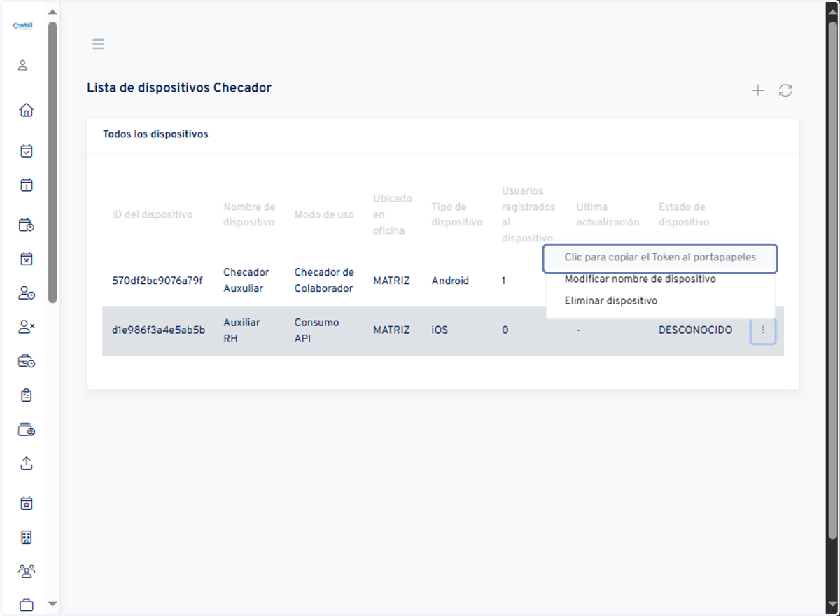Click the Android device type cell

pyautogui.click(x=450, y=281)
